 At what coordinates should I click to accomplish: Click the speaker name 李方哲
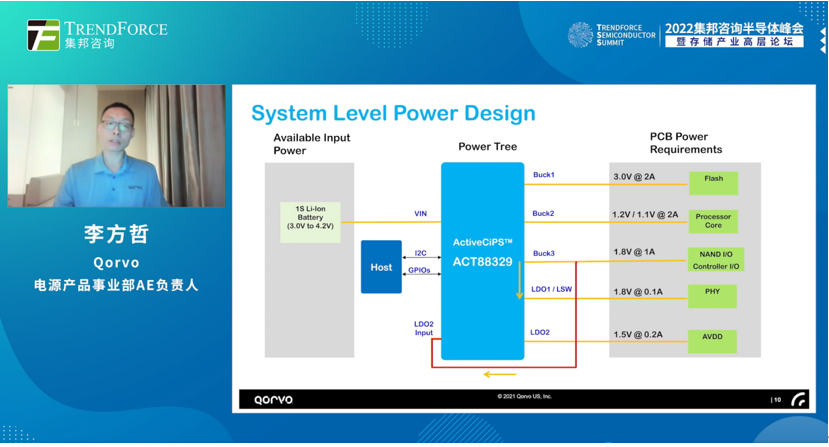[x=116, y=234]
